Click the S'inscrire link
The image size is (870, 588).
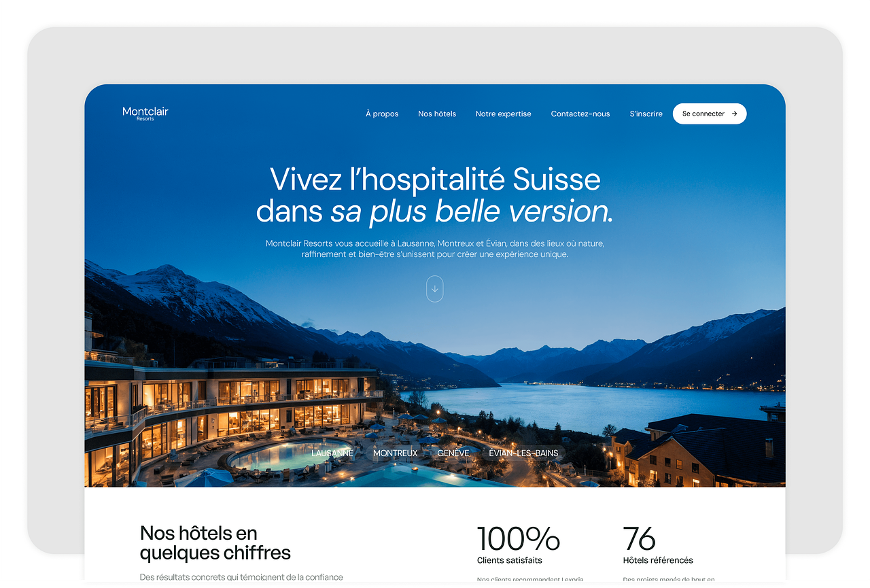(646, 114)
